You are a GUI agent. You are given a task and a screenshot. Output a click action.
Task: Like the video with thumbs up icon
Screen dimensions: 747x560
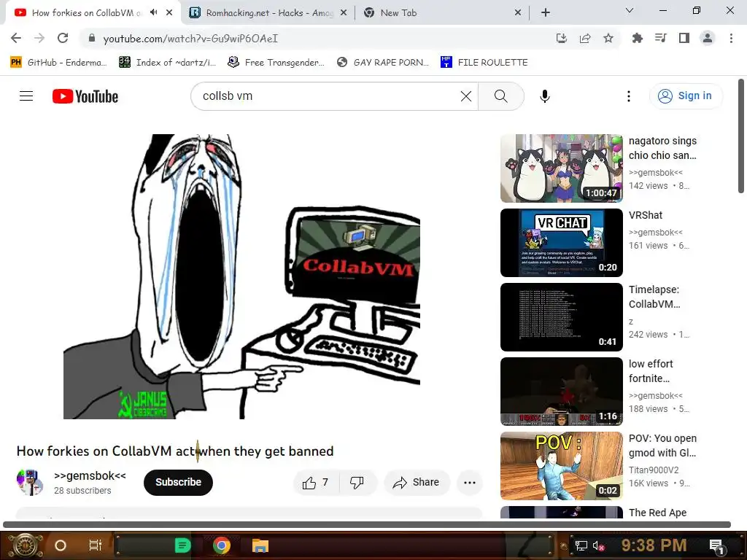pos(309,483)
